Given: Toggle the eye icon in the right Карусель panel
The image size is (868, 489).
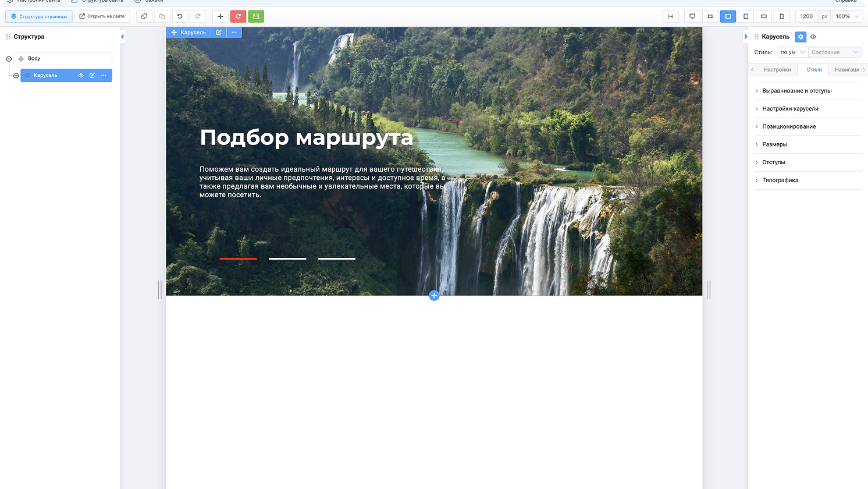Looking at the screenshot, I should [x=813, y=37].
